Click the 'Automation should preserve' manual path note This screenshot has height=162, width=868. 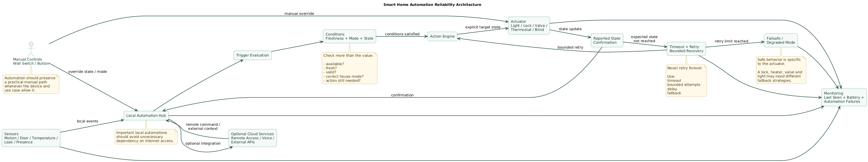pyautogui.click(x=31, y=84)
